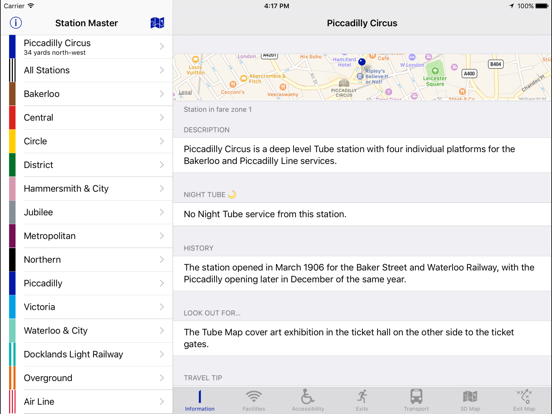
Task: Expand the Circle line chevron
Action: [162, 141]
